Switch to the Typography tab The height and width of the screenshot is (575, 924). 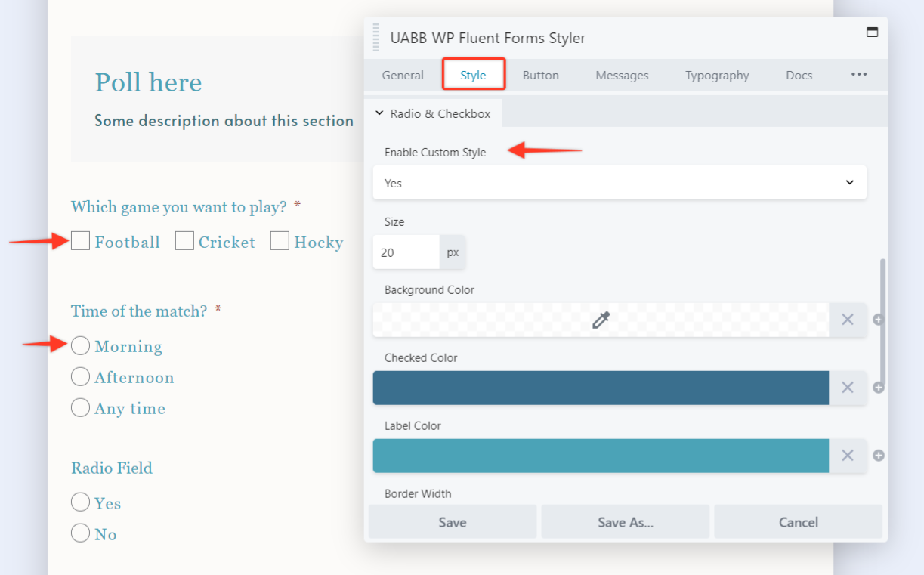717,76
